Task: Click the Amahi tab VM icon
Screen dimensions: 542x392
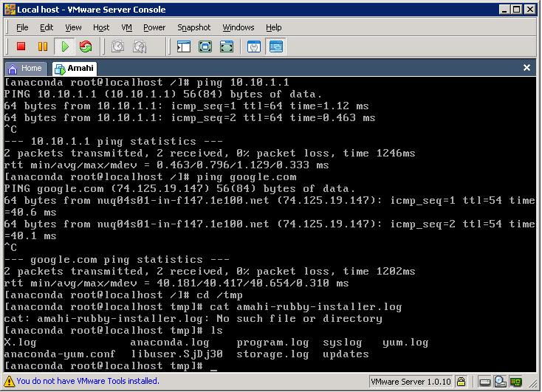Action: pyautogui.click(x=60, y=69)
